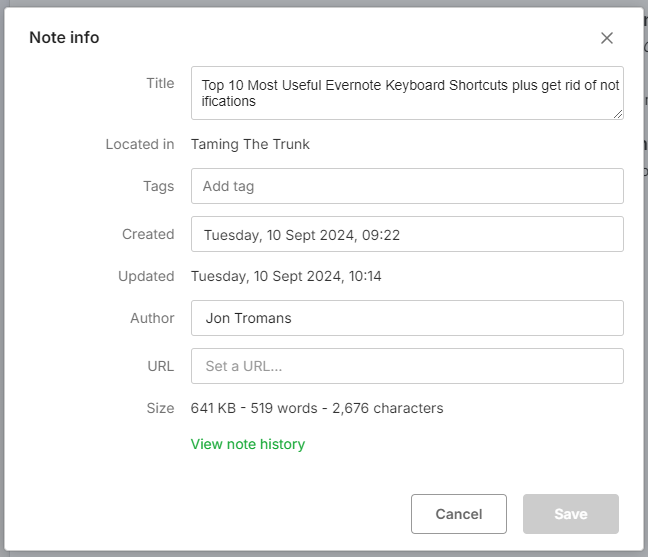Click the Taming The Trunk notebook name

pos(250,144)
